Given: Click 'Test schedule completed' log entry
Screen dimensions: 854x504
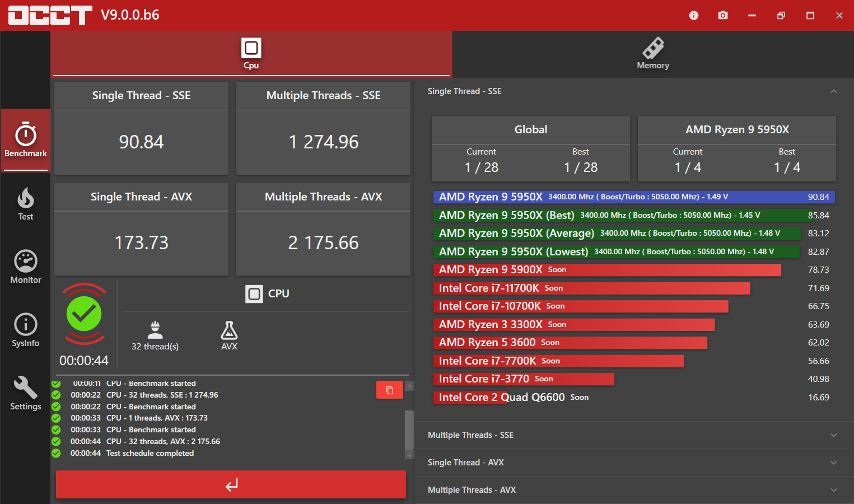Looking at the screenshot, I should pos(150,453).
